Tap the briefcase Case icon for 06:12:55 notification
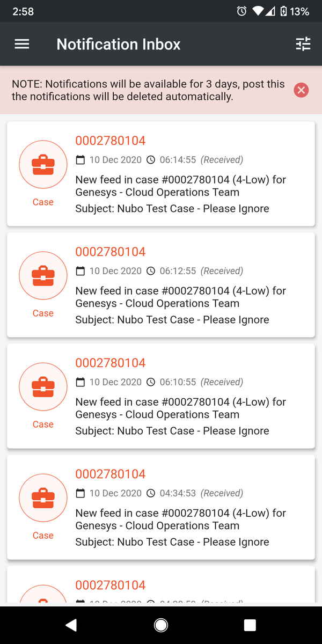This screenshot has width=322, height=644. click(x=43, y=276)
